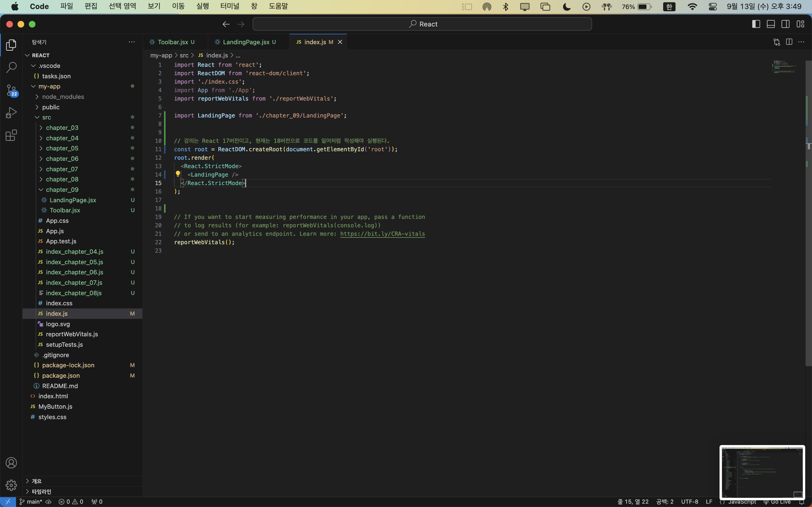The height and width of the screenshot is (507, 812).
Task: Open the Search view in activity bar
Action: pos(11,67)
